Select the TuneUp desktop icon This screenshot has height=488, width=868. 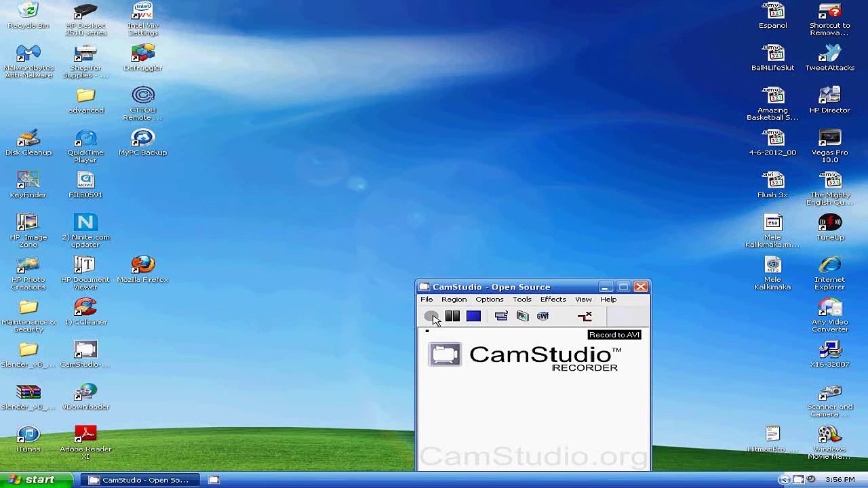(x=830, y=227)
